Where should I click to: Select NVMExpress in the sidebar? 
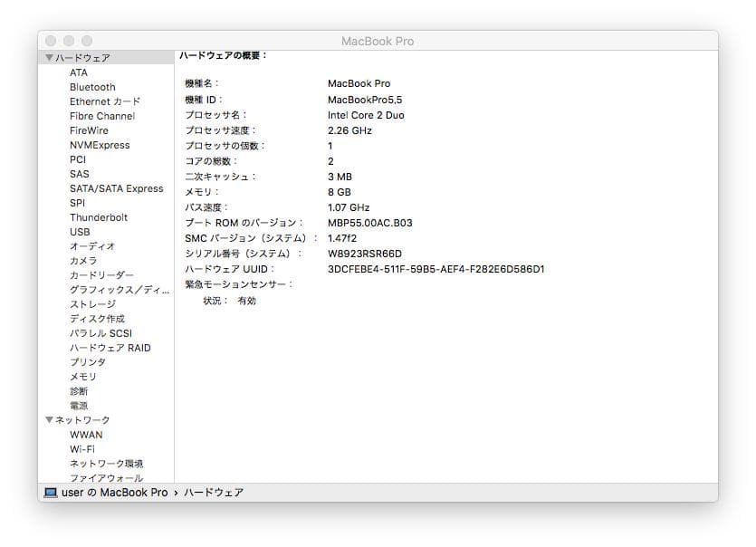100,145
